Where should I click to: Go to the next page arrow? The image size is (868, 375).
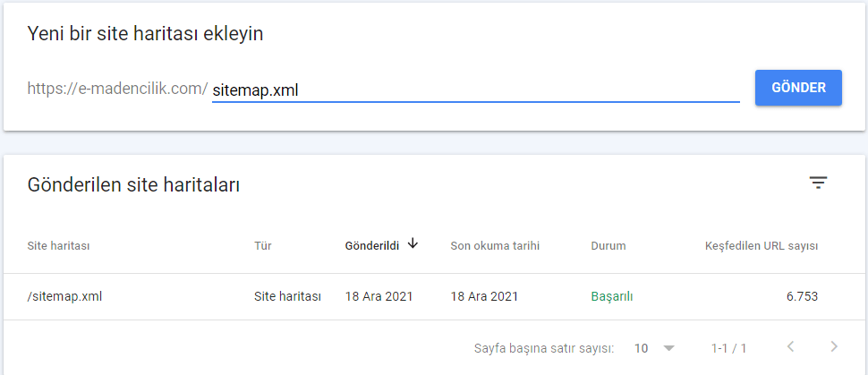[834, 346]
